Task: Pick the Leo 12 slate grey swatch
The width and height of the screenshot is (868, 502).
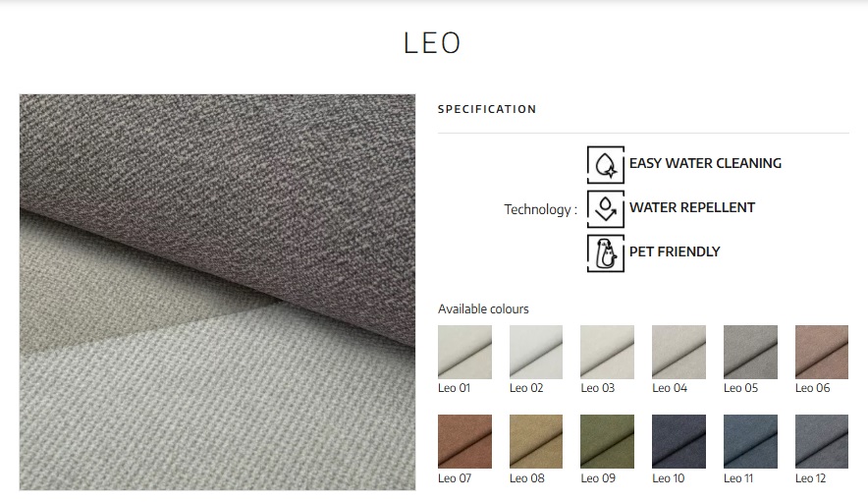Action: [822, 441]
